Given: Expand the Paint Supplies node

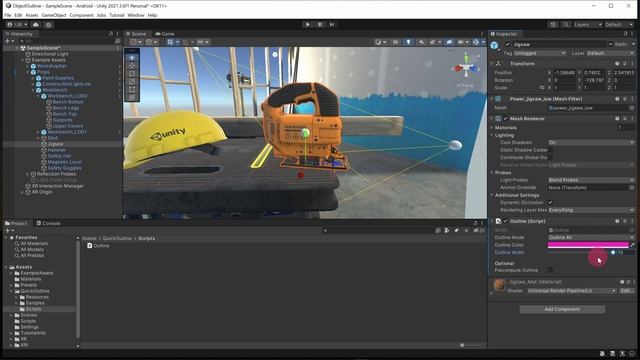Looking at the screenshot, I should (33, 78).
